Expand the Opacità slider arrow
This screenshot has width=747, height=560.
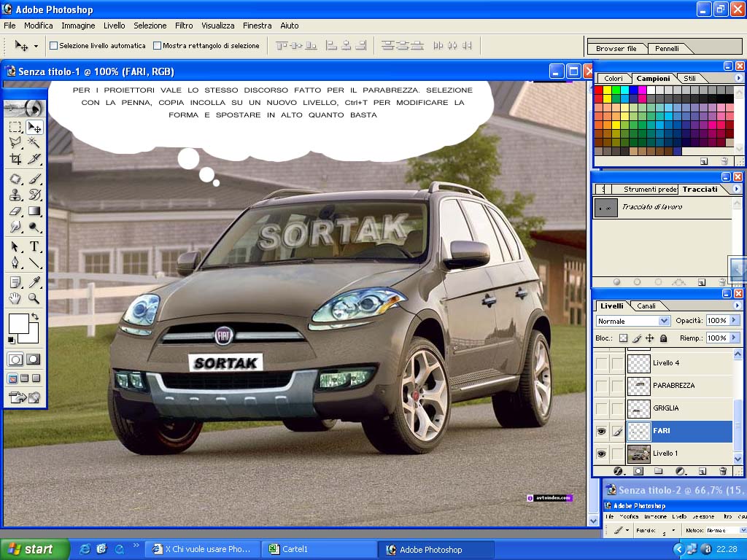[x=734, y=321]
